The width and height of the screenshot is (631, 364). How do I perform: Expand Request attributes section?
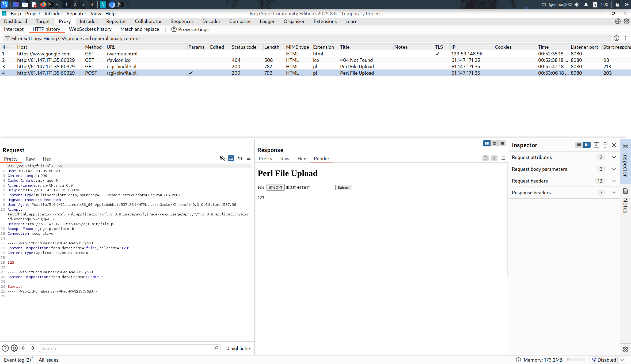point(614,157)
